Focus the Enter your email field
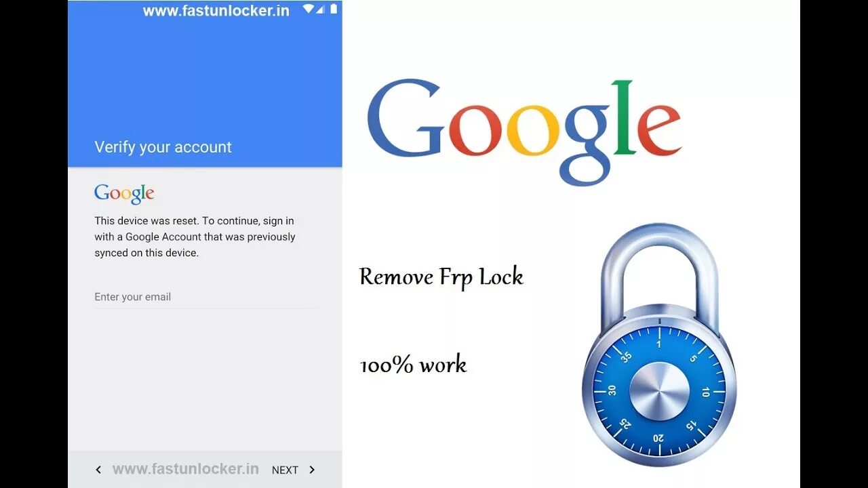This screenshot has width=868, height=488. (x=205, y=297)
